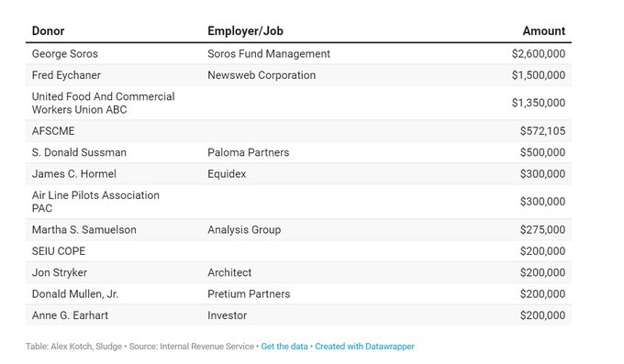Image resolution: width=624 pixels, height=364 pixels.
Task: Select the $572,105 amount cell
Action: pos(542,131)
